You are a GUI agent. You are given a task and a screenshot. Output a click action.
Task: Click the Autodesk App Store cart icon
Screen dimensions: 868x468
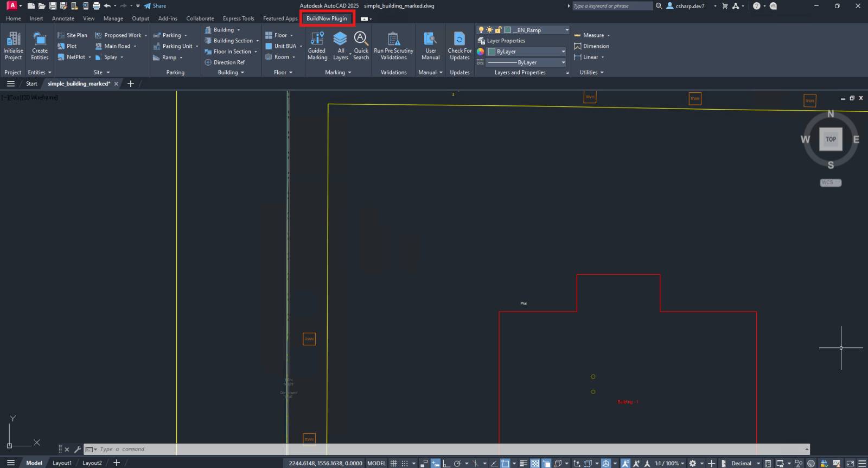point(725,6)
